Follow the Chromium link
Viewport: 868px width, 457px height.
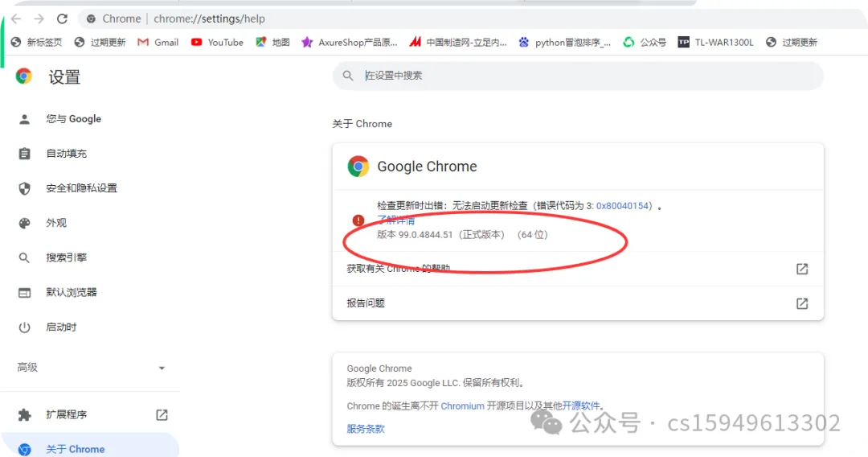click(462, 406)
